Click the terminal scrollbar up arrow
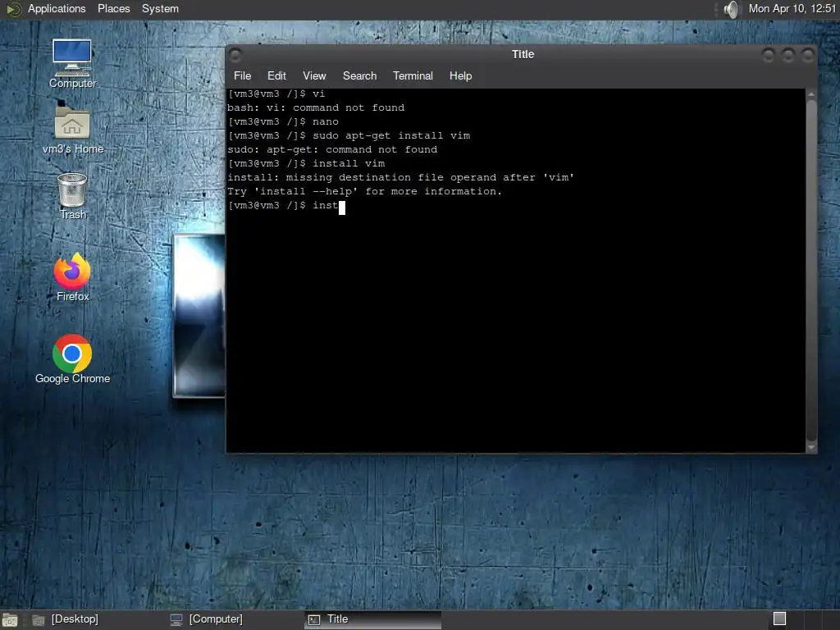This screenshot has height=630, width=840. (x=811, y=94)
